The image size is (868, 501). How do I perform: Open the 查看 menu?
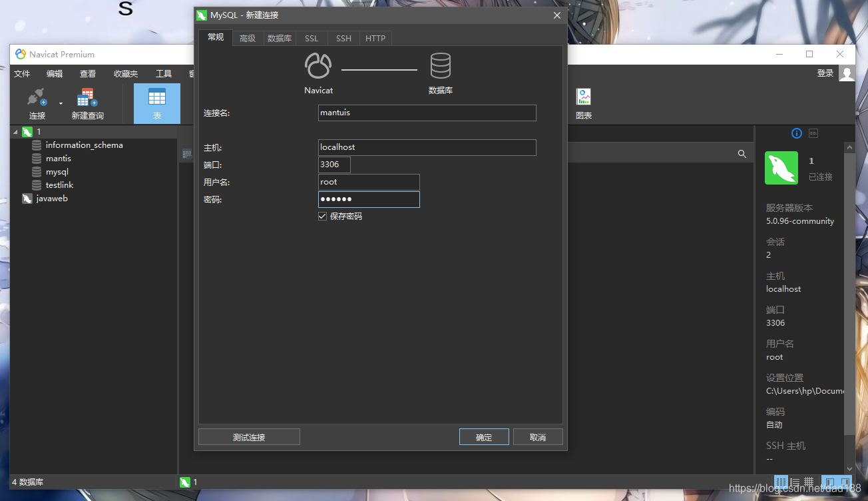[x=88, y=74]
